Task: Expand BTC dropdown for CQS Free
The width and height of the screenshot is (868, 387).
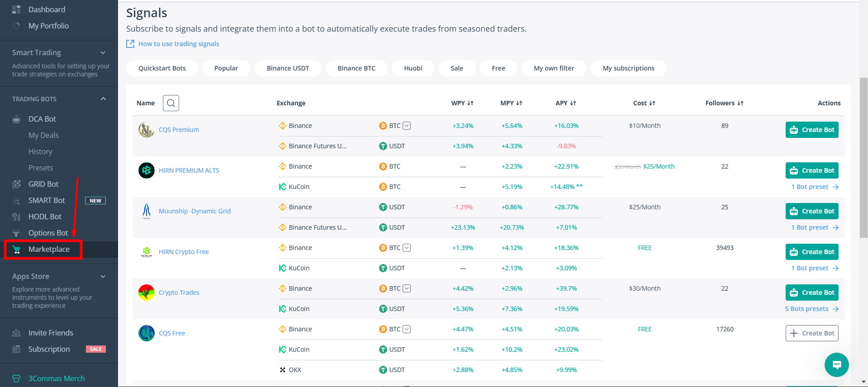Action: click(407, 329)
